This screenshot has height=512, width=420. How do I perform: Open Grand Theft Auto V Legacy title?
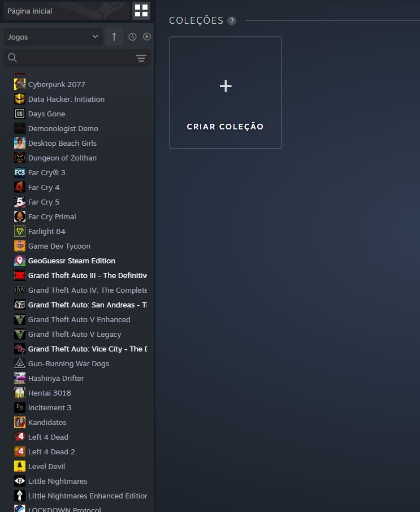click(75, 334)
